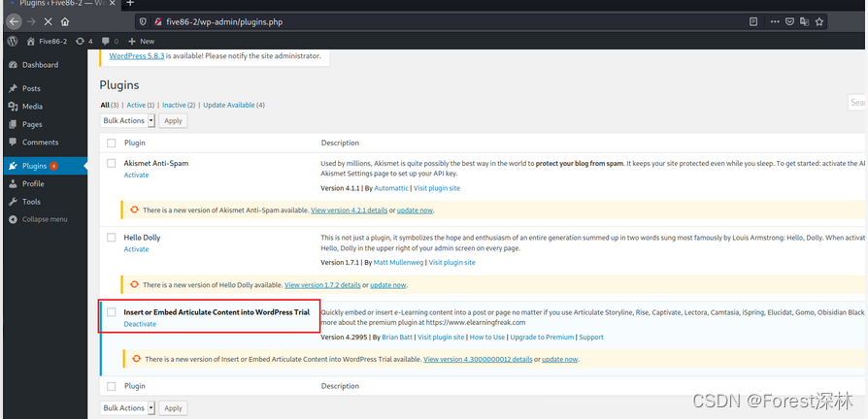868x419 pixels.
Task: Click the Upgrade to Premium link
Action: 543,338
